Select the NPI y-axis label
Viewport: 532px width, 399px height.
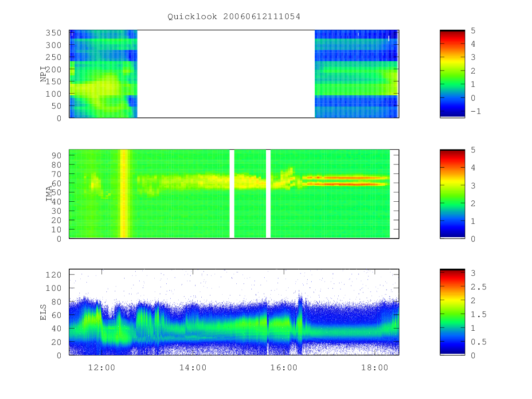[44, 74]
